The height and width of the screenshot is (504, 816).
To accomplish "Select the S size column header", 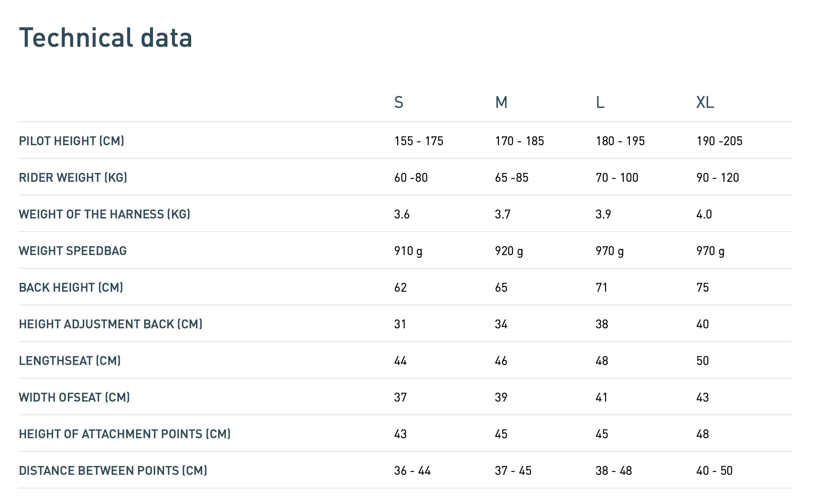I will [x=399, y=102].
